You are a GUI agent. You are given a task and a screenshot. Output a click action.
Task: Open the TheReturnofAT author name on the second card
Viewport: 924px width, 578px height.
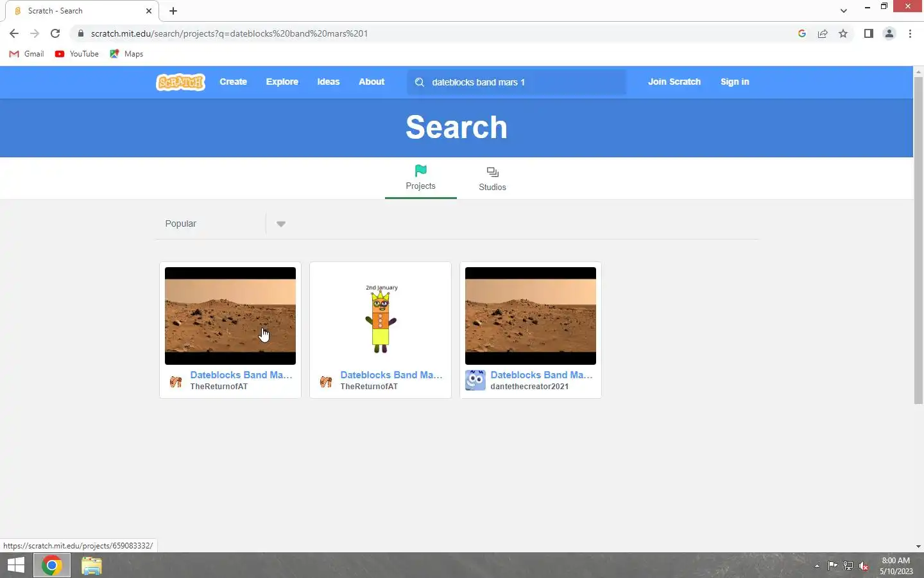tap(369, 387)
